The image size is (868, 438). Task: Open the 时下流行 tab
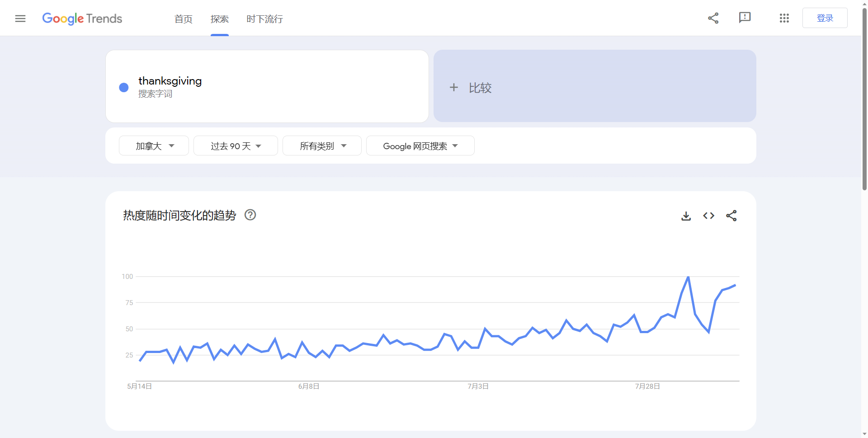265,19
